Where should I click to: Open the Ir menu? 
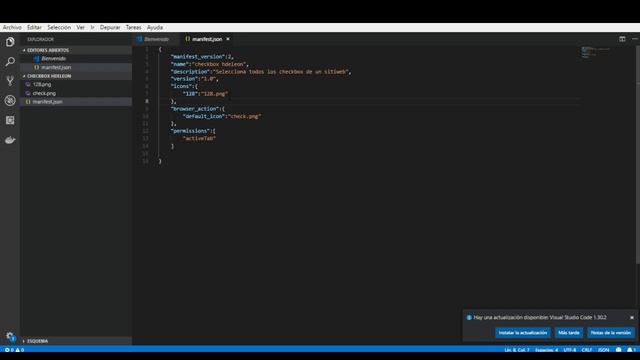(x=92, y=27)
